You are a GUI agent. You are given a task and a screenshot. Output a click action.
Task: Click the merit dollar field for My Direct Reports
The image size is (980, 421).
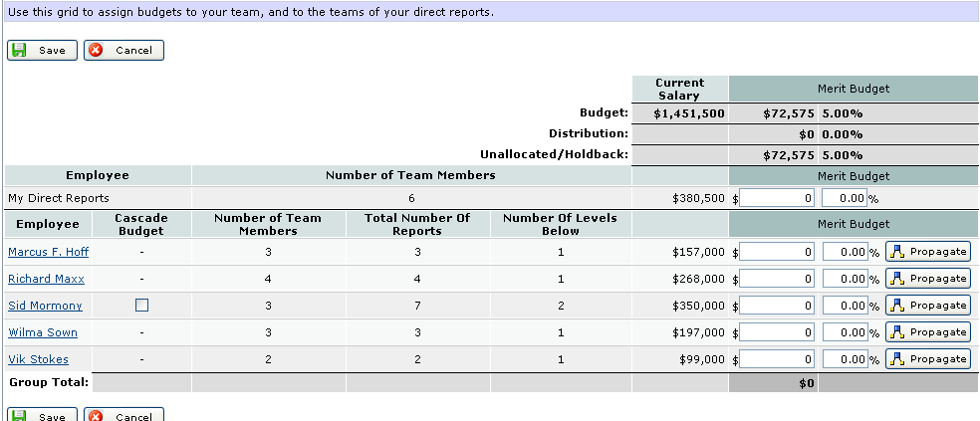pyautogui.click(x=777, y=198)
